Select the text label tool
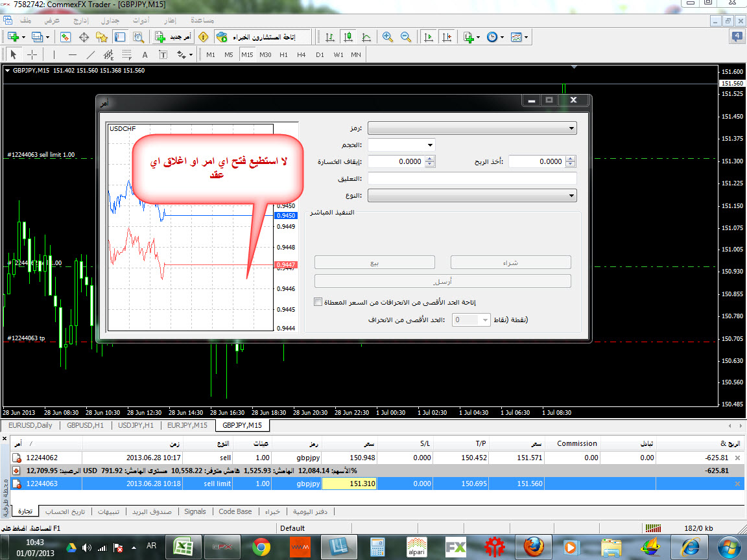 (163, 54)
